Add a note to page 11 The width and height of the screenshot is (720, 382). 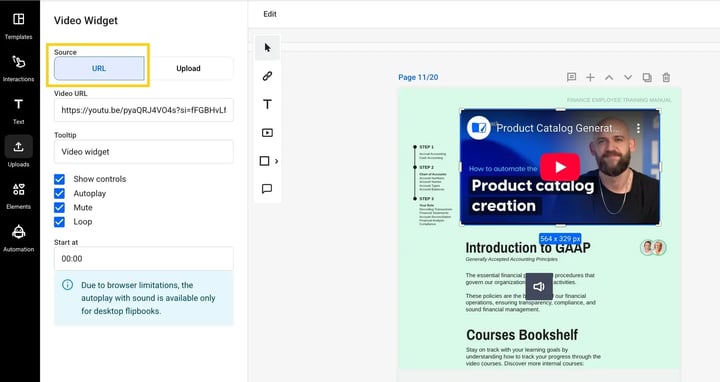pyautogui.click(x=572, y=77)
